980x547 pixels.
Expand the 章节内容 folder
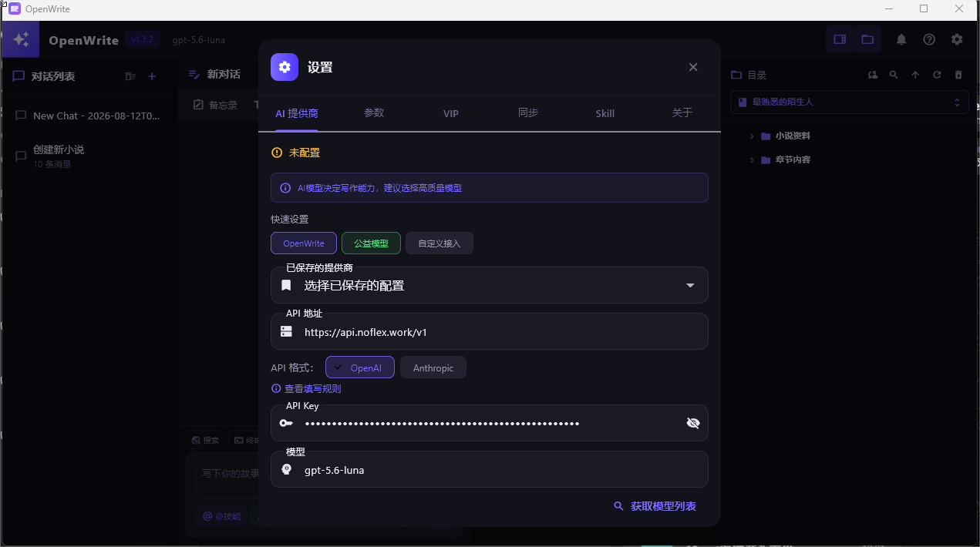(x=752, y=159)
